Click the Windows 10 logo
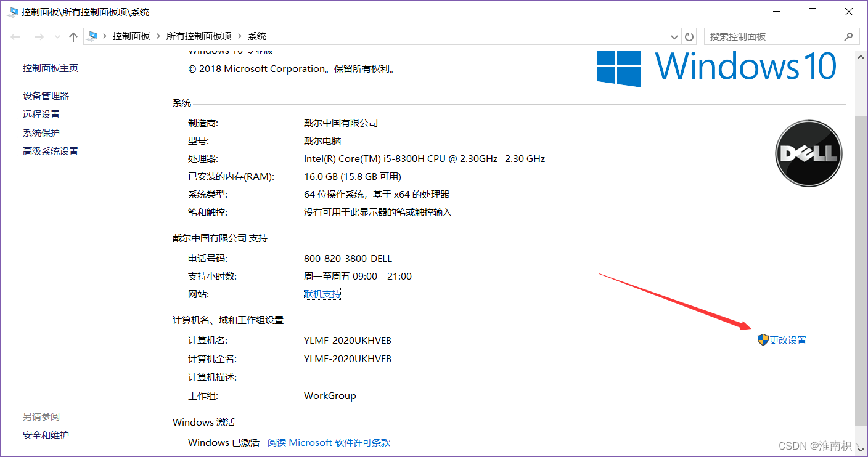Screen dimensions: 868x457 click(x=717, y=67)
